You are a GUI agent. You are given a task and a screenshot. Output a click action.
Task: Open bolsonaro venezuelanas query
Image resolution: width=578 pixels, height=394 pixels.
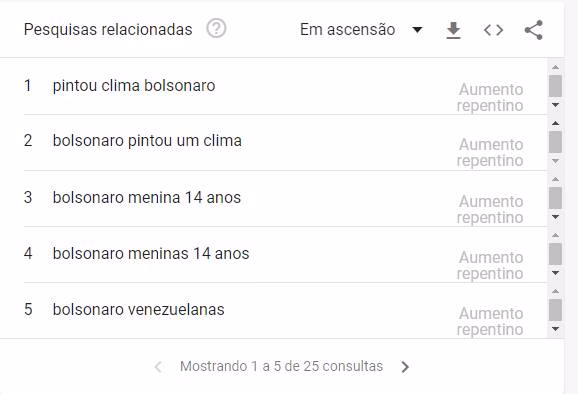138,310
